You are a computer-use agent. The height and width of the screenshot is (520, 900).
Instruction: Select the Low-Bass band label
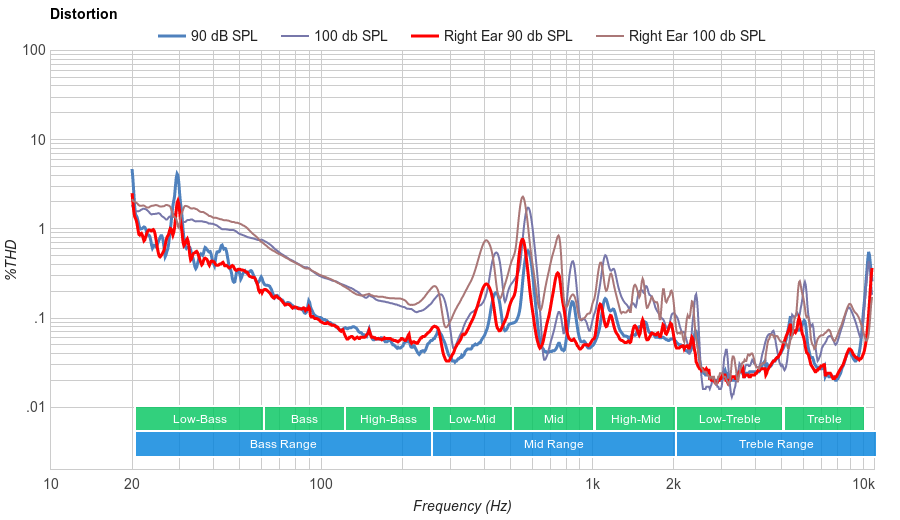point(199,419)
